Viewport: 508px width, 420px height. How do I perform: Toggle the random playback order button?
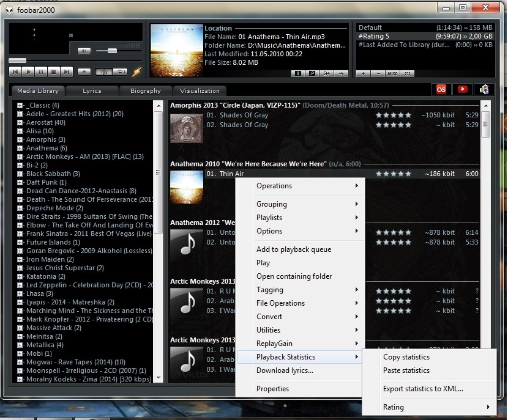(x=103, y=72)
